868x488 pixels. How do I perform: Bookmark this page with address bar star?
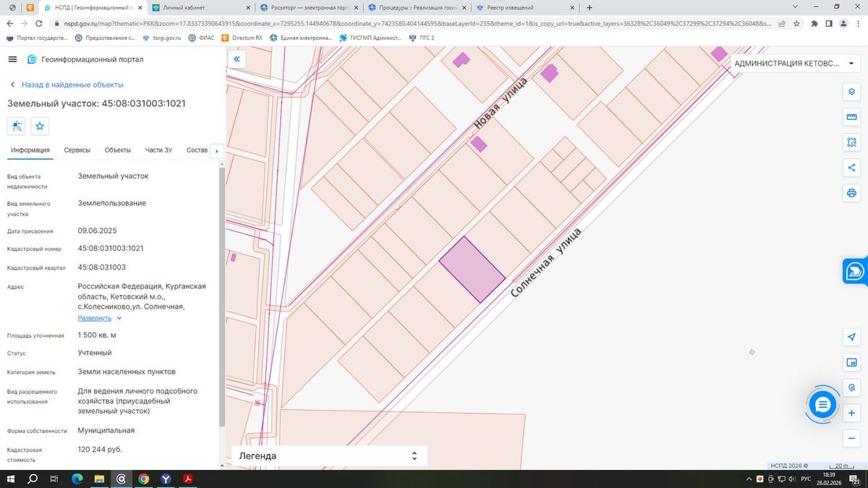797,22
